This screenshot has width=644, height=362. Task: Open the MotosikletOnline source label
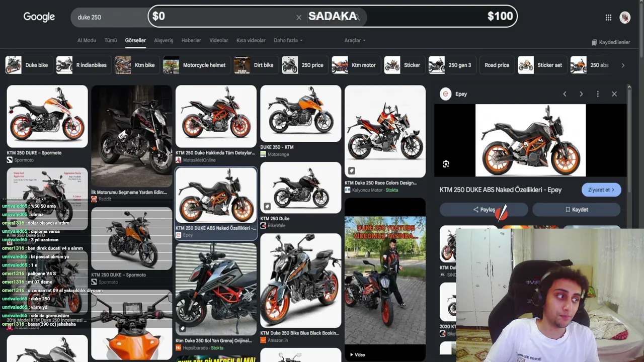pos(196,160)
